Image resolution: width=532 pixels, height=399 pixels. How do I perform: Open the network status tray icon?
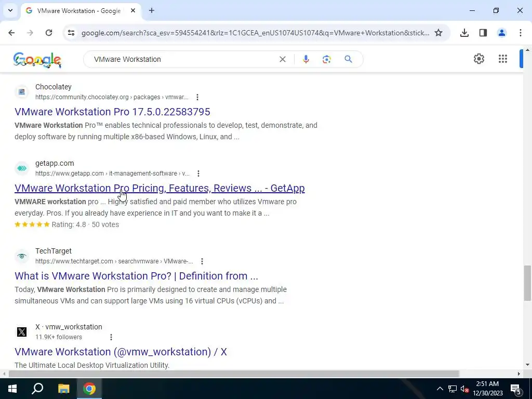pos(453,389)
